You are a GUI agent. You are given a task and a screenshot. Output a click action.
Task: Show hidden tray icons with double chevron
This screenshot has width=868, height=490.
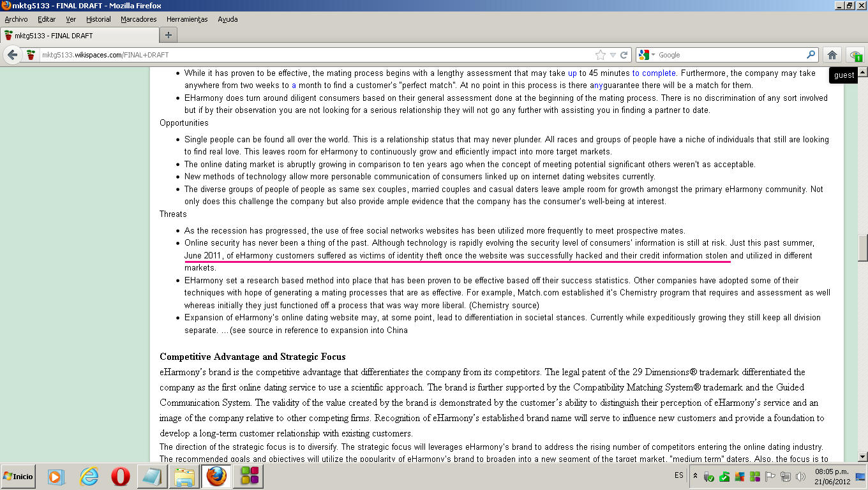[x=695, y=477]
